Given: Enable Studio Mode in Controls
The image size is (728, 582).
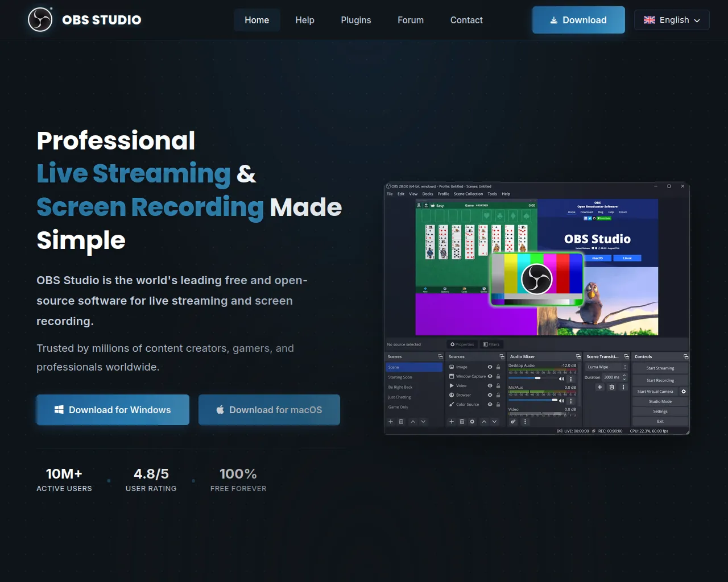Looking at the screenshot, I should (x=660, y=402).
